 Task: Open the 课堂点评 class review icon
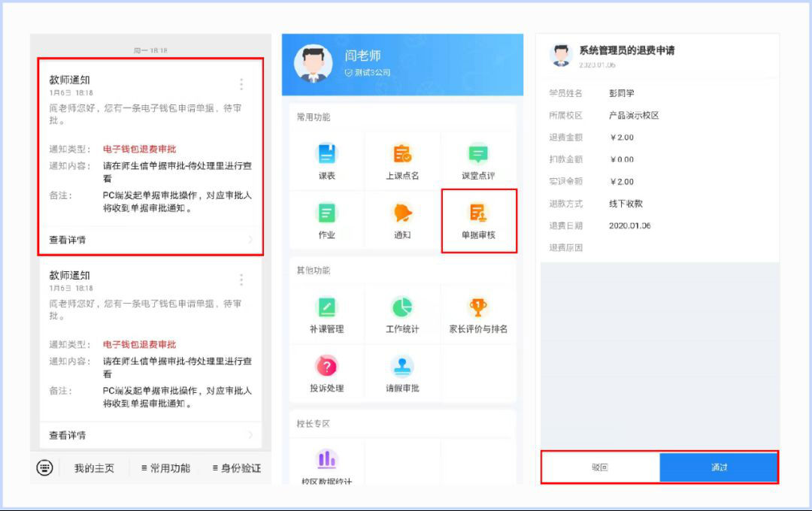click(478, 154)
